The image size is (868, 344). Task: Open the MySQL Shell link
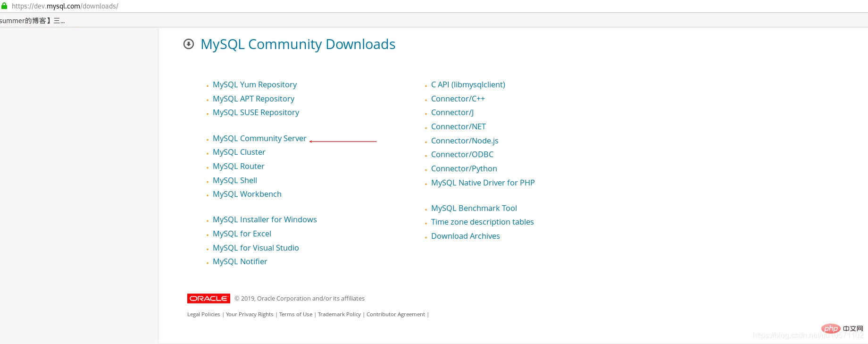pyautogui.click(x=234, y=180)
